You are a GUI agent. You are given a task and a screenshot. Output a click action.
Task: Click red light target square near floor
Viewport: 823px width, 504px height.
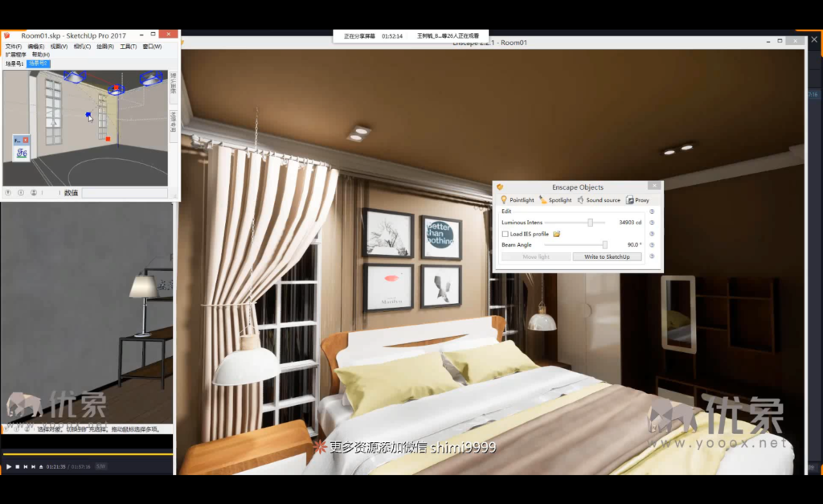pyautogui.click(x=108, y=138)
